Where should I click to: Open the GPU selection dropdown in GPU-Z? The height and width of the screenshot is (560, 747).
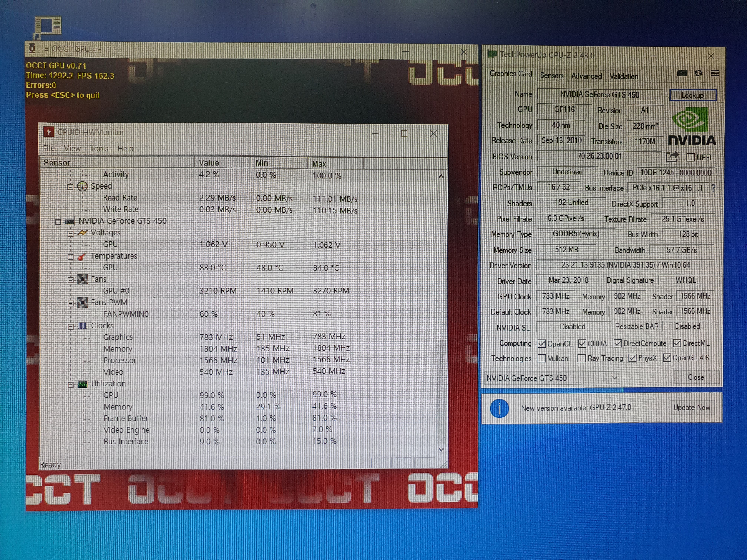point(552,378)
